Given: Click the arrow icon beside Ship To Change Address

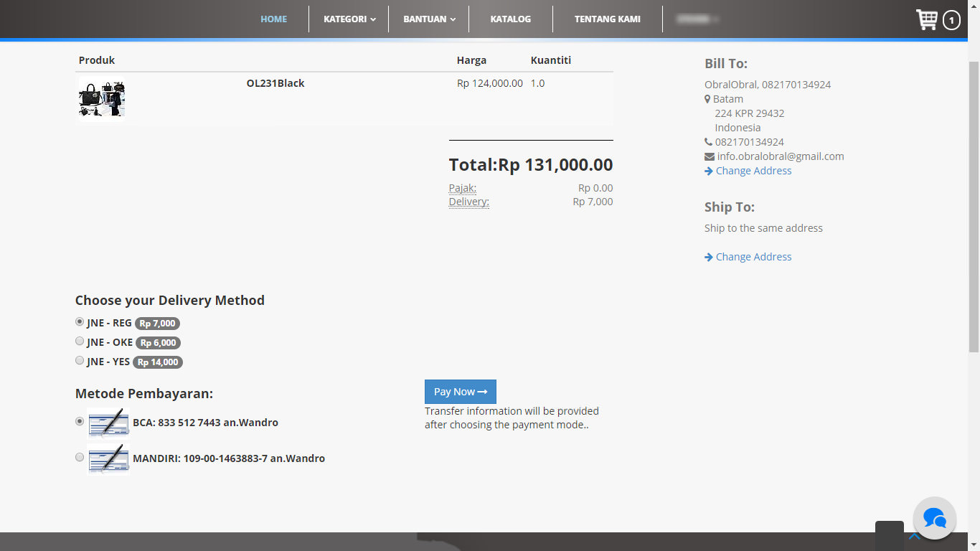Looking at the screenshot, I should (708, 257).
